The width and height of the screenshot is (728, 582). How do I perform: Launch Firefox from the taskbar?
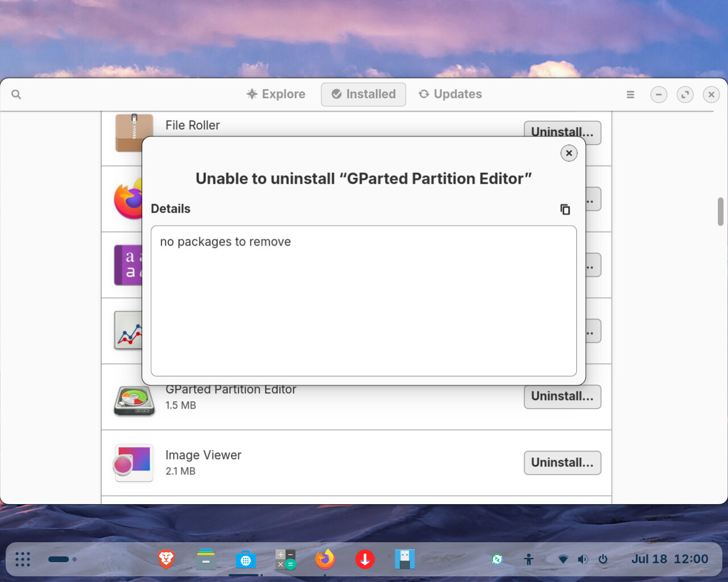pyautogui.click(x=325, y=559)
